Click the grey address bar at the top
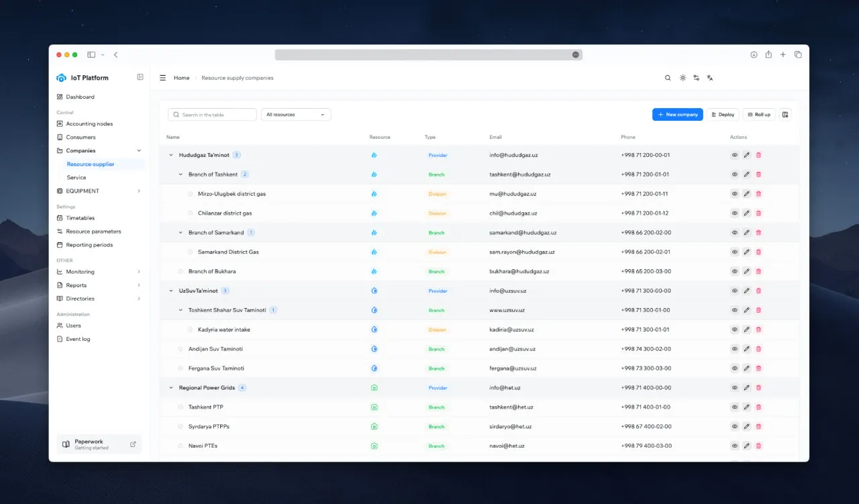Viewport: 859px width, 504px height. click(x=427, y=54)
